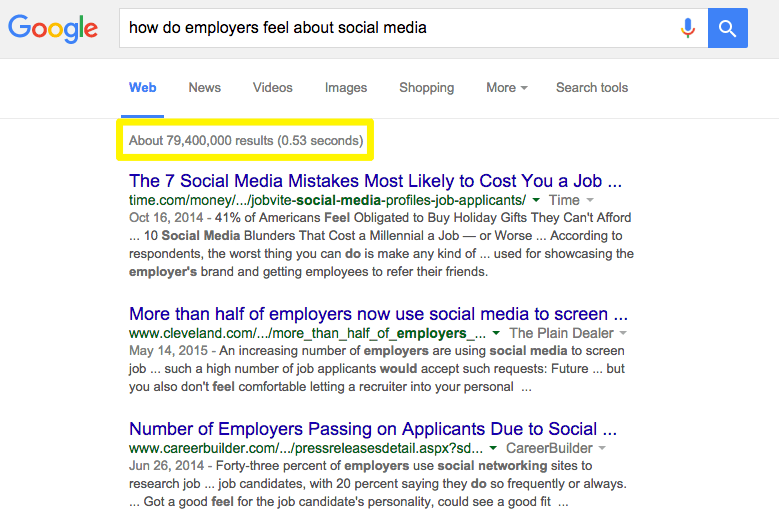This screenshot has height=521, width=779.
Task: Click the time.com/money green URL
Action: pos(327,200)
